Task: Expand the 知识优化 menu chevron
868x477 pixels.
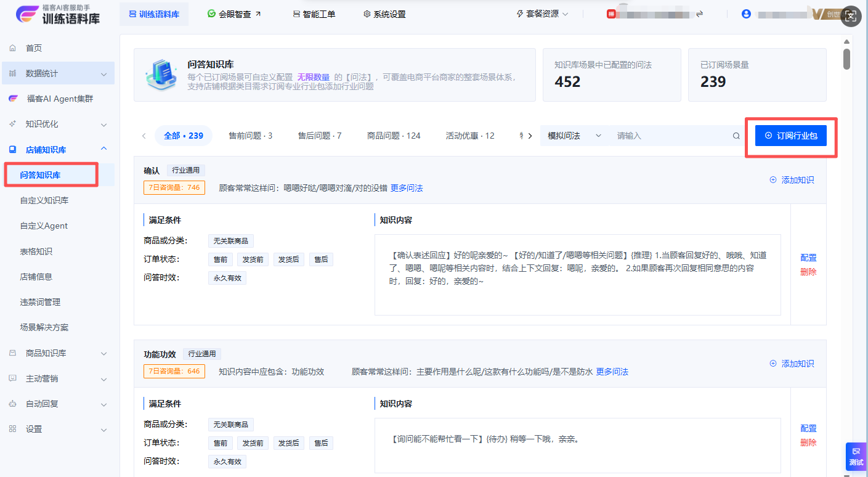Action: [103, 124]
